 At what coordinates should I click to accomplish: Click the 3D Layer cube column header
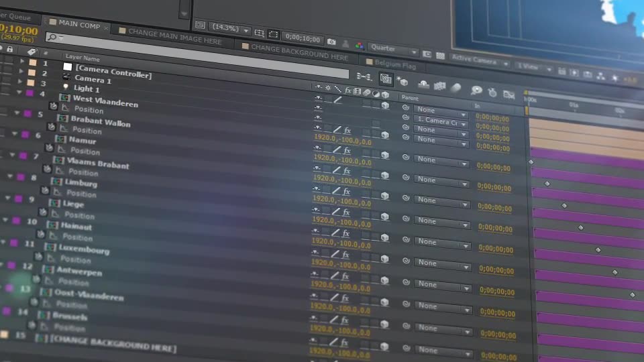coord(385,95)
